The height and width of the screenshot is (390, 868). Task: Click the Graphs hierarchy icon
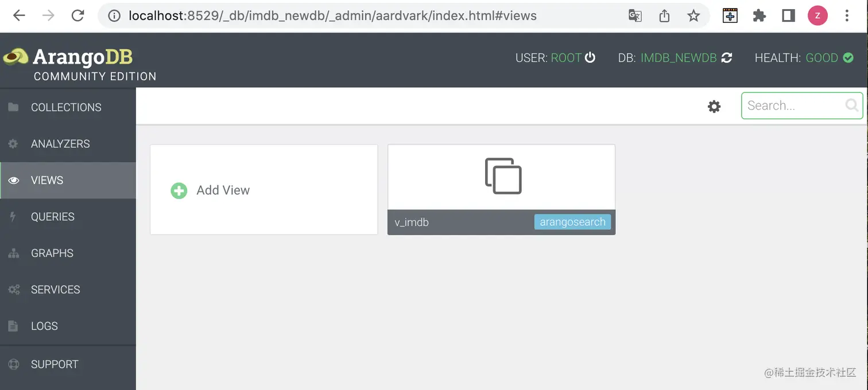(x=13, y=253)
